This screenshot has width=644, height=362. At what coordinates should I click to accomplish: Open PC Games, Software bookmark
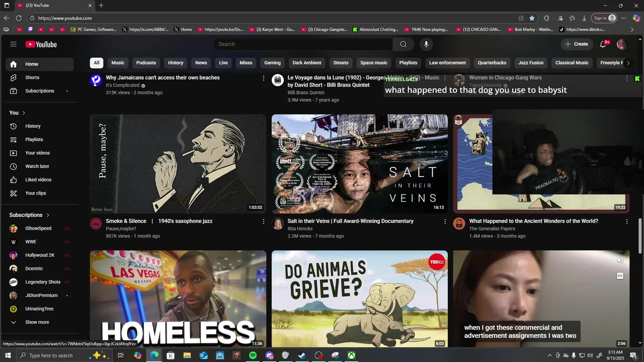tap(93, 30)
